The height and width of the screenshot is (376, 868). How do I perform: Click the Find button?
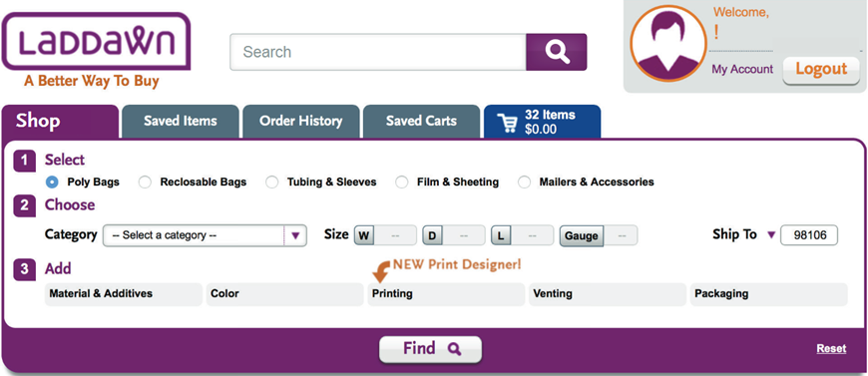click(430, 349)
